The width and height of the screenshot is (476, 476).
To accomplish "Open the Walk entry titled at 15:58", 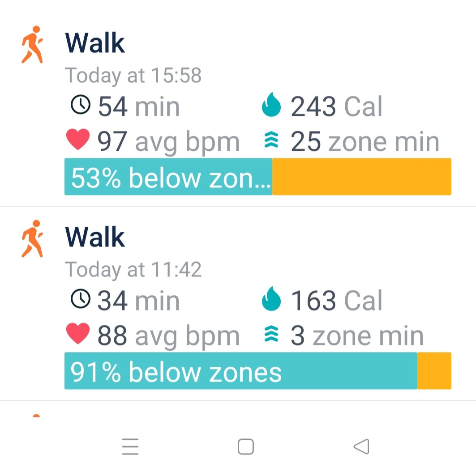I will click(x=95, y=43).
